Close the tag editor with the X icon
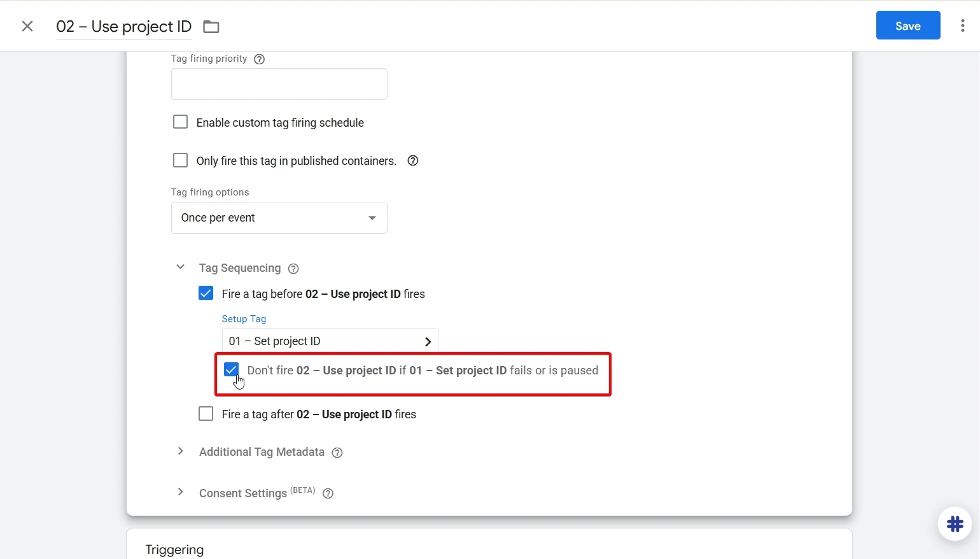This screenshot has height=559, width=980. coord(27,26)
